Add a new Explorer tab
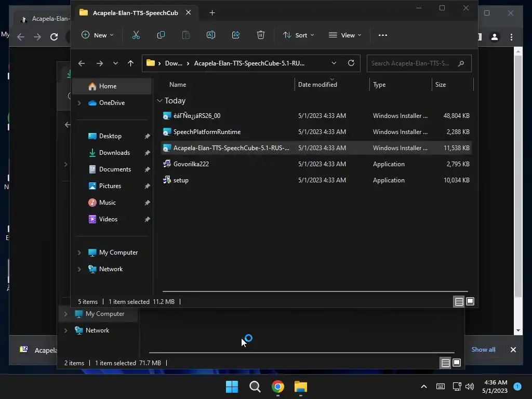This screenshot has height=399, width=532. [212, 13]
